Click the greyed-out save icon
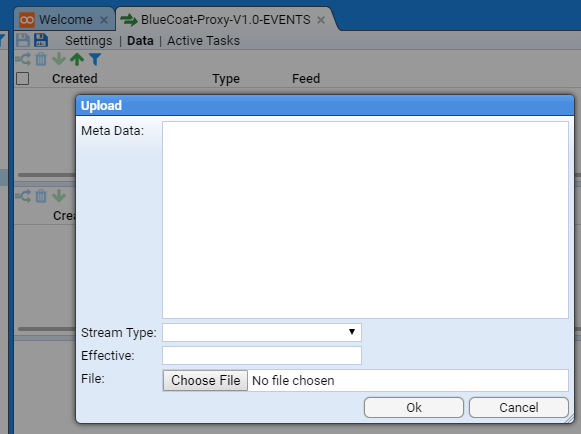Viewport: 581px width, 434px height. (23, 40)
